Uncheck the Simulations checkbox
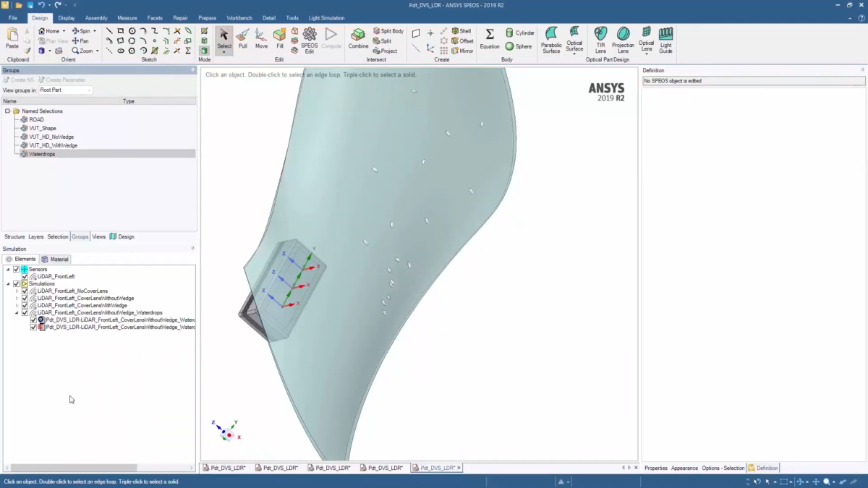Image resolution: width=868 pixels, height=488 pixels. tap(16, 283)
